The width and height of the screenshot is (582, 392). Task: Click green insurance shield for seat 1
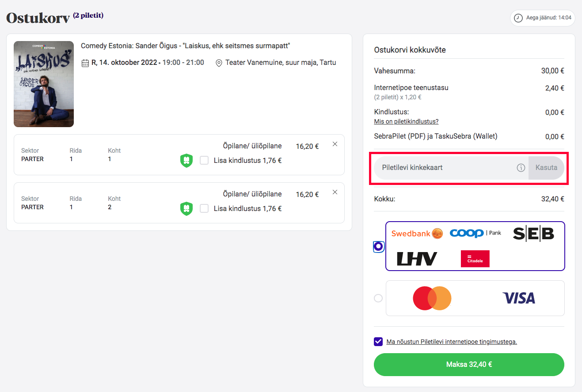(x=186, y=160)
